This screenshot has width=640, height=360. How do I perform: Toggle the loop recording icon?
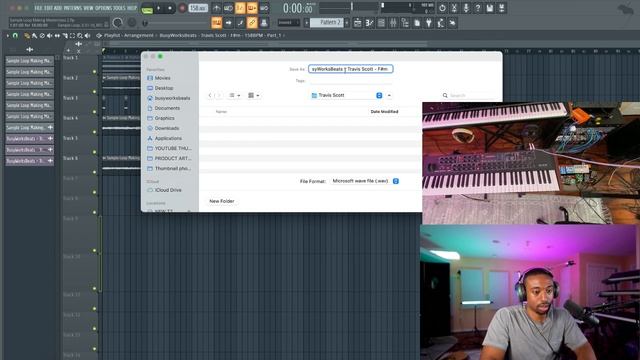click(264, 8)
